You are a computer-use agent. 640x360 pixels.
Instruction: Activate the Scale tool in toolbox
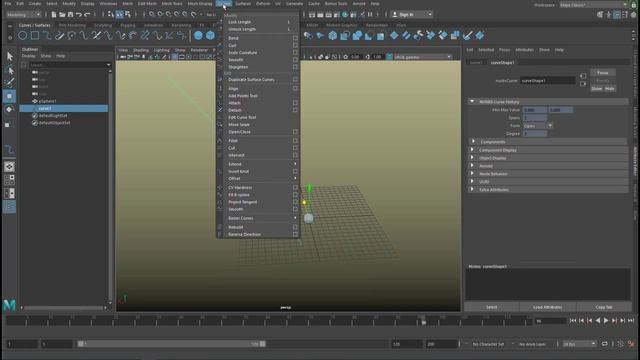pyautogui.click(x=9, y=123)
